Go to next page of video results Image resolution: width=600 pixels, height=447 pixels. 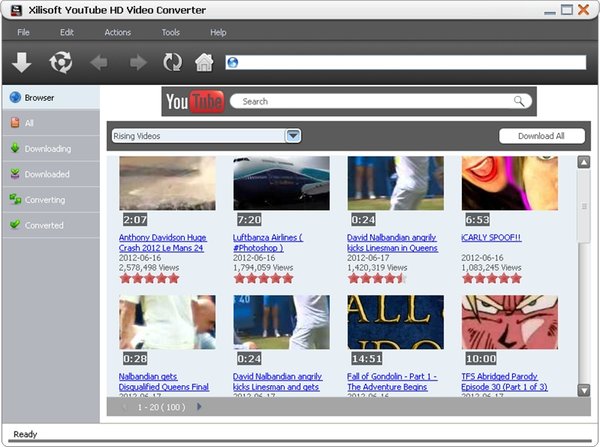pos(199,407)
